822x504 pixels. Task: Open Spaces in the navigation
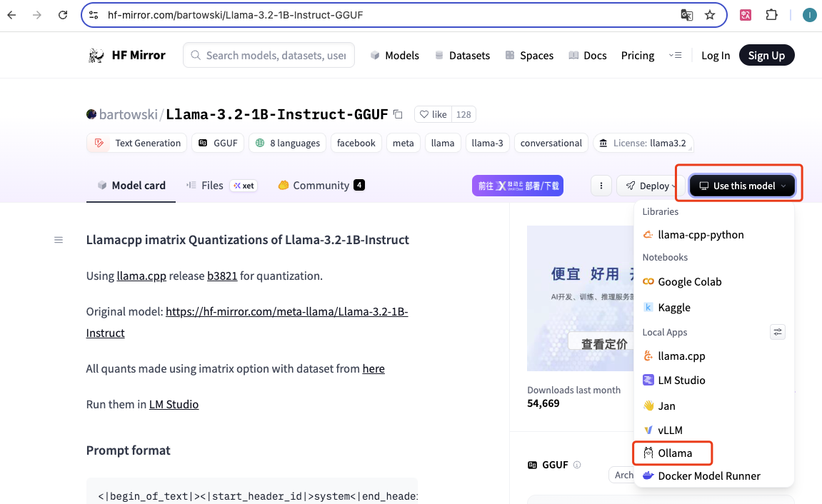(529, 56)
